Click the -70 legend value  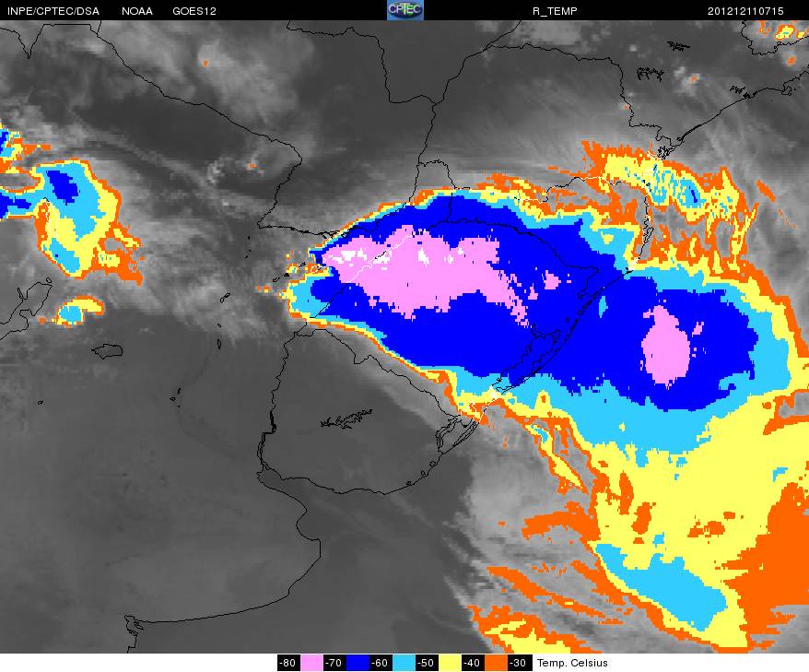pyautogui.click(x=334, y=663)
